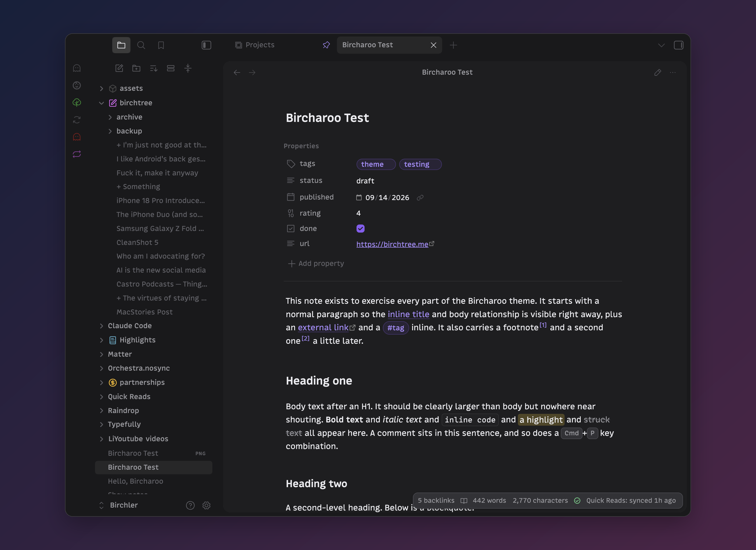Open the search pane icon

pyautogui.click(x=141, y=45)
